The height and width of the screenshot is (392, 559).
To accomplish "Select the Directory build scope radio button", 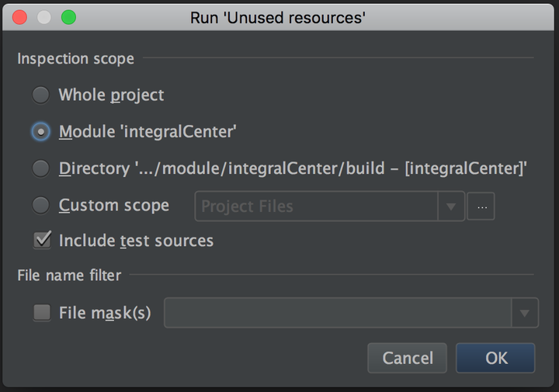I will click(41, 168).
